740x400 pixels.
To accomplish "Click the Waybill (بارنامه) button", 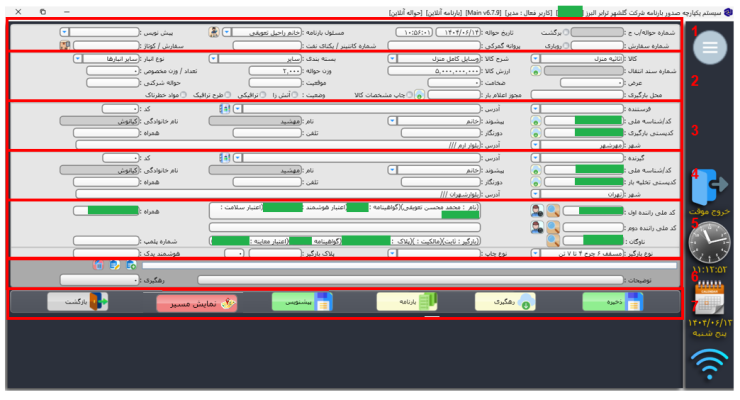I will 408,301.
